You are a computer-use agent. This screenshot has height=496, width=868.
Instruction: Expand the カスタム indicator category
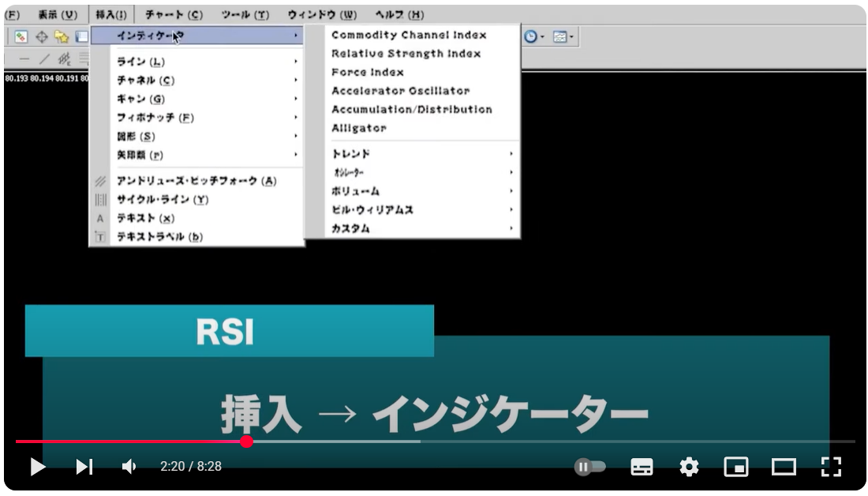[422, 228]
